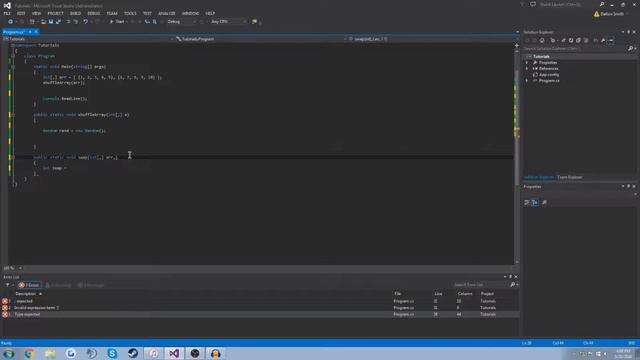
Task: Toggle the Warnings filter in Error List
Action: click(58, 285)
